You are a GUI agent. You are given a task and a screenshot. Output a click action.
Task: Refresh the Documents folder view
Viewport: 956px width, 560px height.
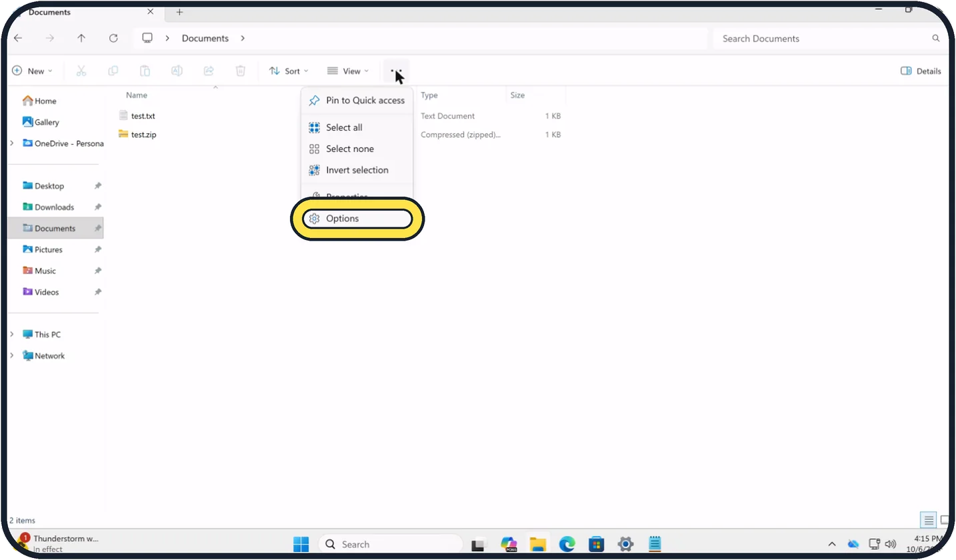coord(113,38)
